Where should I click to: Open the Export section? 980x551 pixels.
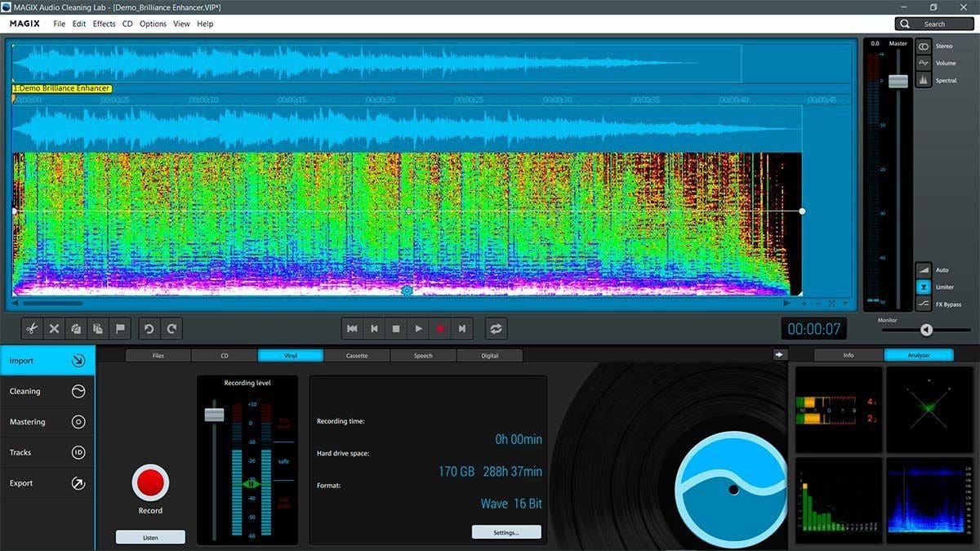tap(47, 483)
